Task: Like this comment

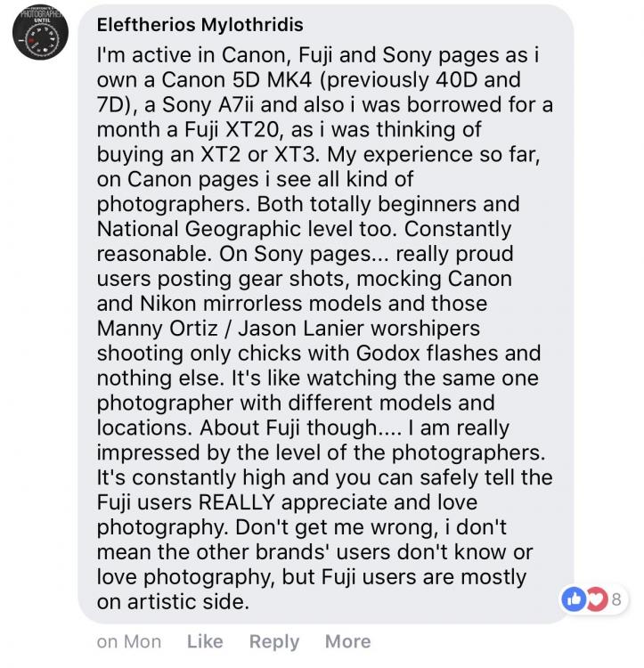Action: [x=205, y=641]
